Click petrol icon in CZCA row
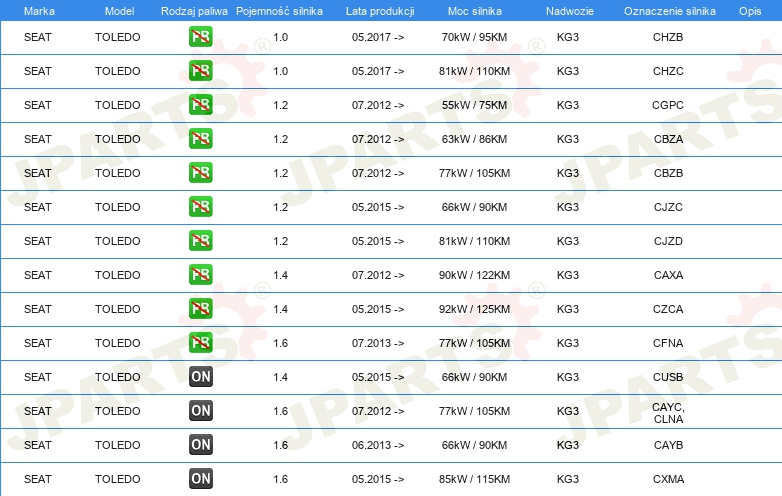This screenshot has height=496, width=782. click(x=200, y=309)
